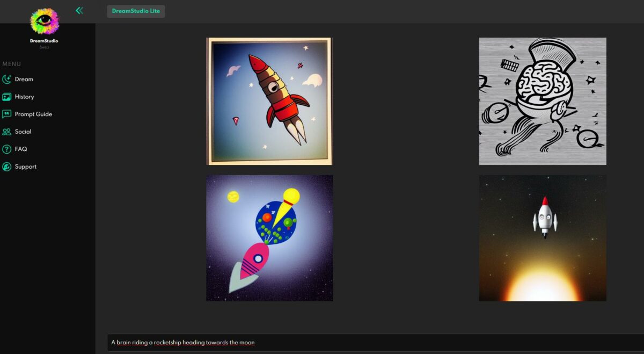
Task: Select the pink rocket with planet image
Action: (x=269, y=238)
